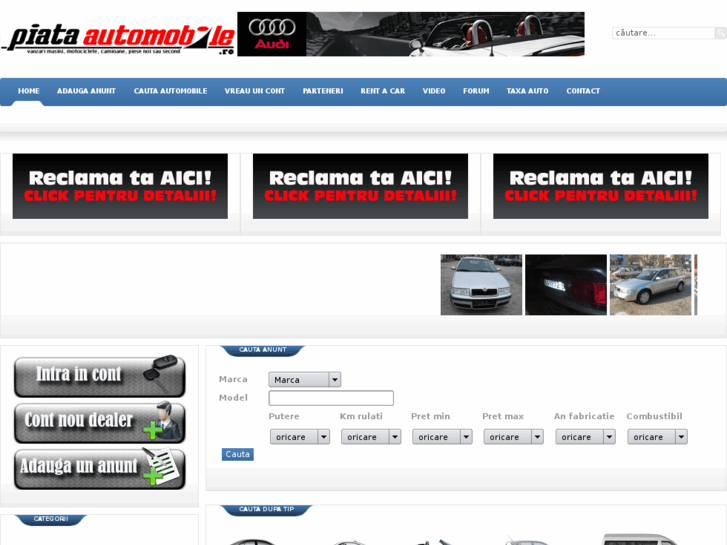Click the CATEGORII section tab

[x=51, y=519]
